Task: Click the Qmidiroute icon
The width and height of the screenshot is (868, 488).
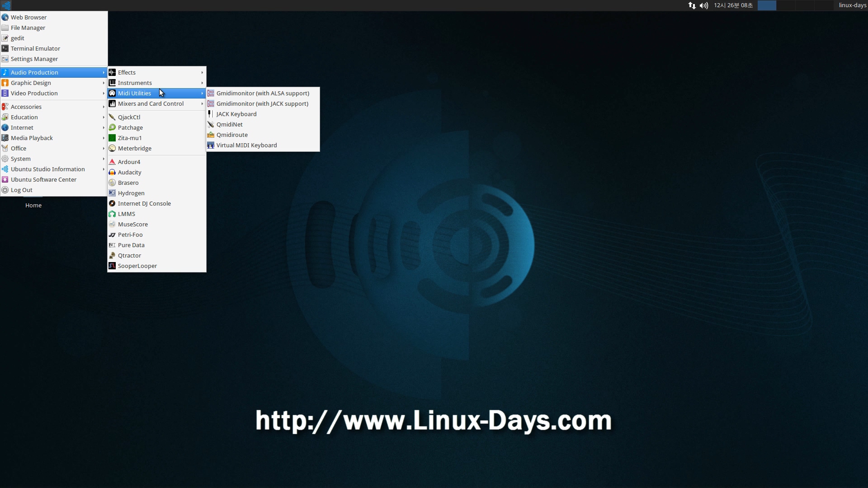Action: click(x=211, y=135)
